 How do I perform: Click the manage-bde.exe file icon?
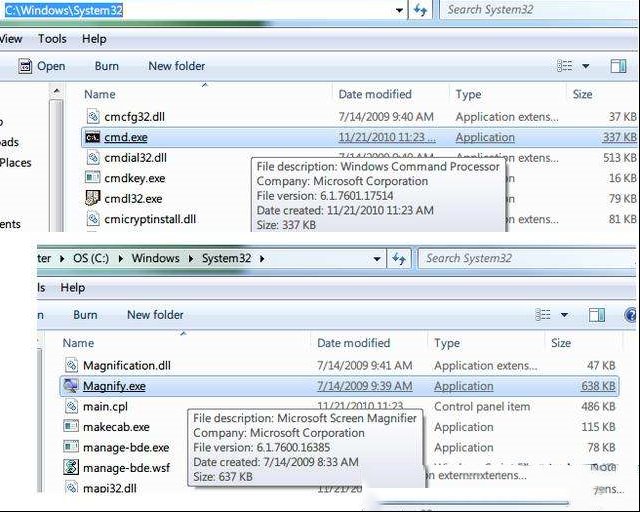pyautogui.click(x=71, y=447)
